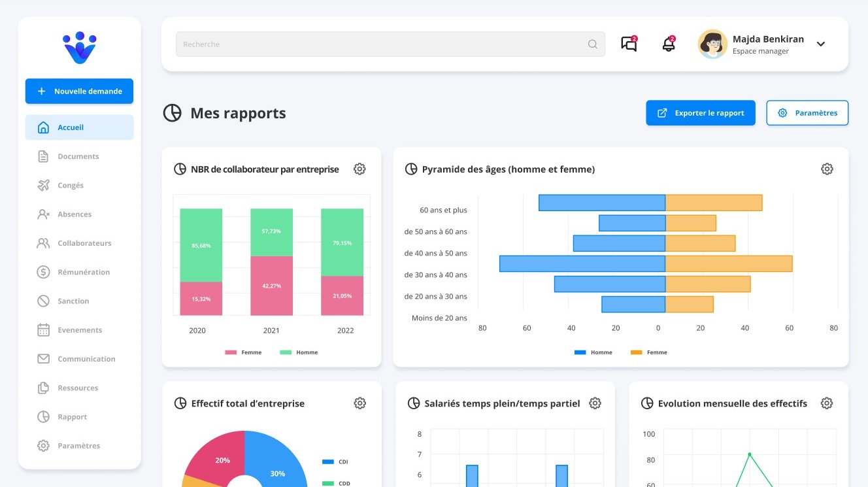This screenshot has width=868, height=487.
Task: Click the pie icon beside NBR de collaborateur title
Action: pos(180,169)
